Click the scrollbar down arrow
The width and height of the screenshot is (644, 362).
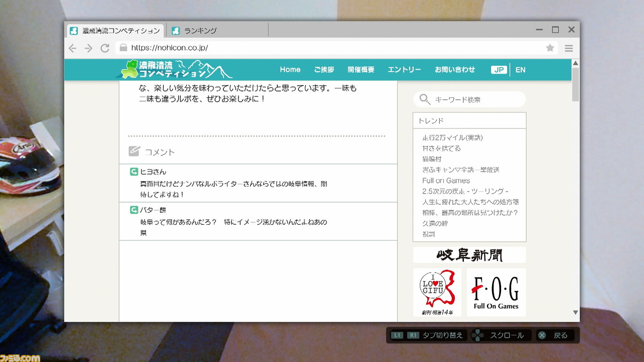(x=576, y=313)
